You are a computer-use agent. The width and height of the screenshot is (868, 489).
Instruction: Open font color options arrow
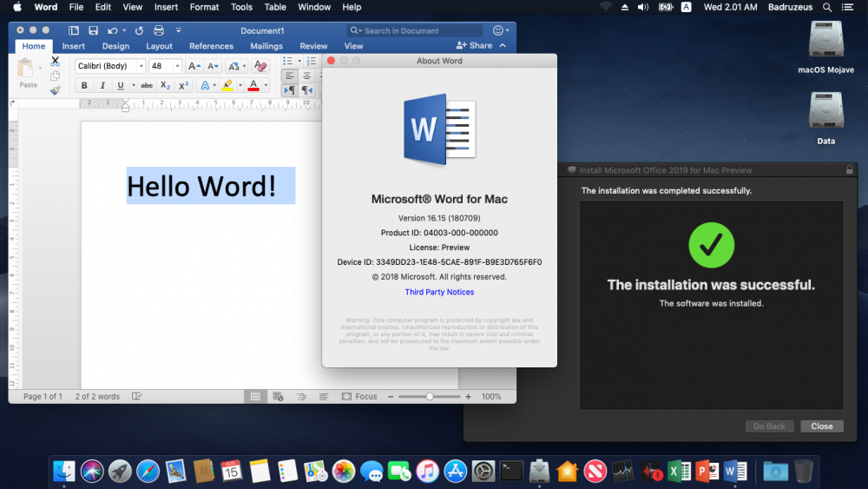point(266,85)
